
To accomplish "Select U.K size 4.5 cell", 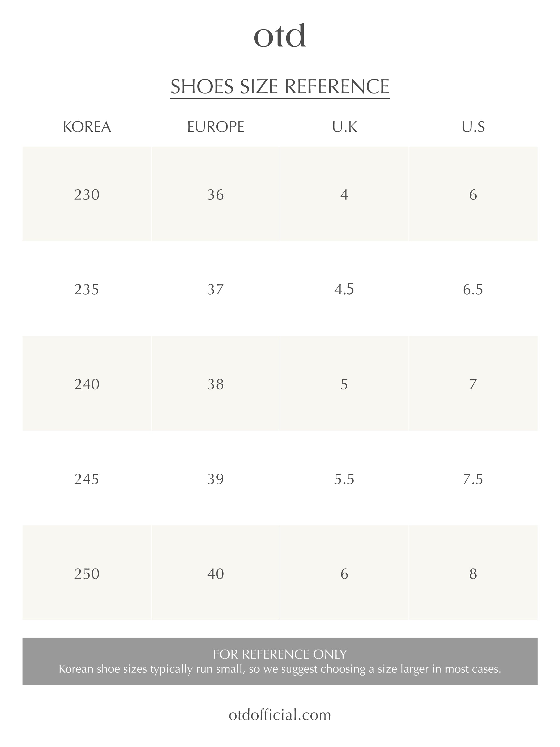I will (344, 289).
